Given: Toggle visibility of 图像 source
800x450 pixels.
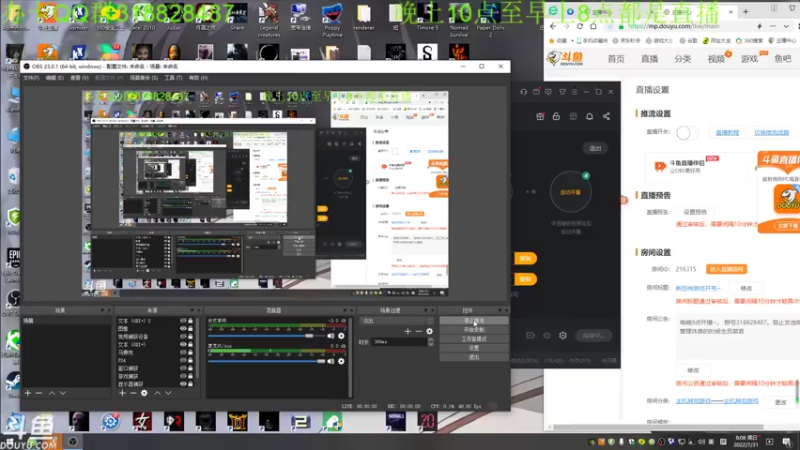Looking at the screenshot, I should 183,329.
